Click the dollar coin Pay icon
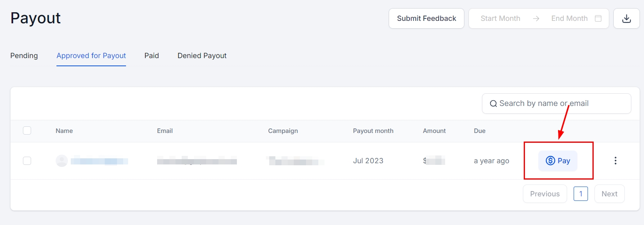644x225 pixels. click(550, 161)
